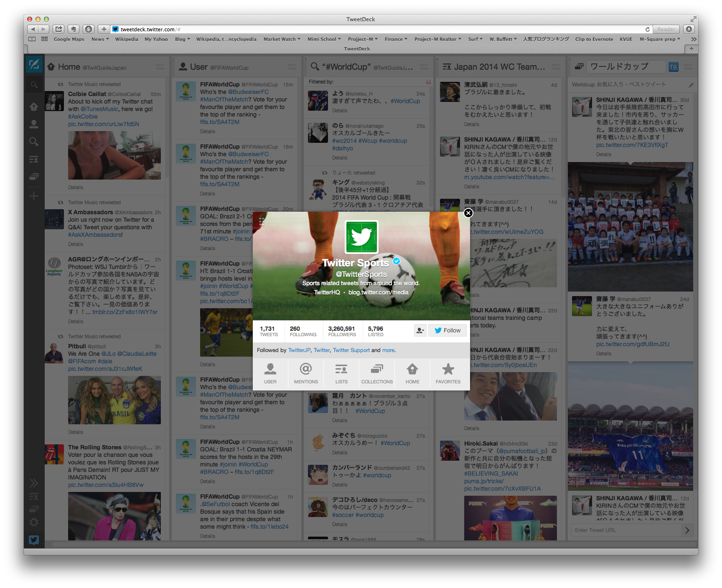The image size is (722, 588).
Task: Open TweetDeck settings gear icon
Action: click(x=34, y=522)
